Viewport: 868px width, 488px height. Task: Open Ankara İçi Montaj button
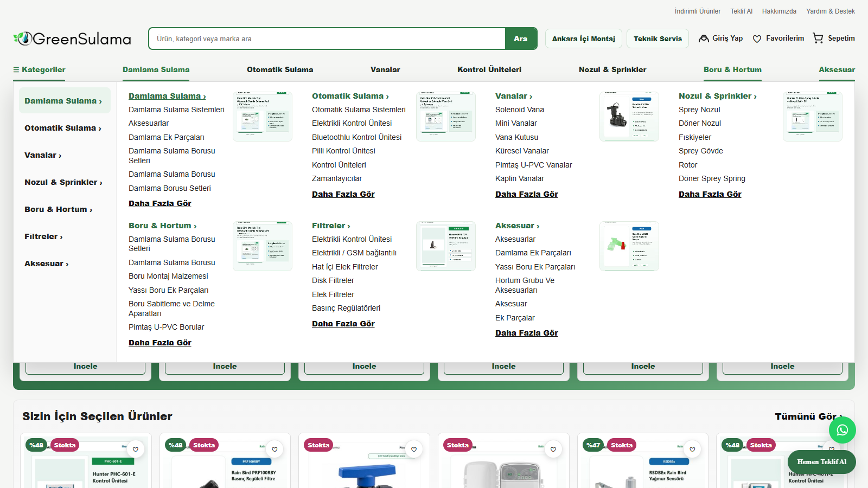point(584,38)
